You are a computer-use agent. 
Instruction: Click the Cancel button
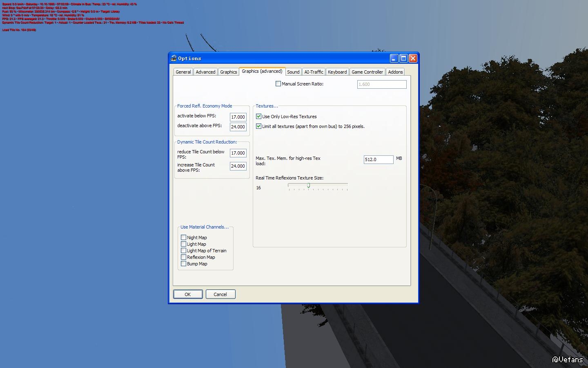coord(220,294)
